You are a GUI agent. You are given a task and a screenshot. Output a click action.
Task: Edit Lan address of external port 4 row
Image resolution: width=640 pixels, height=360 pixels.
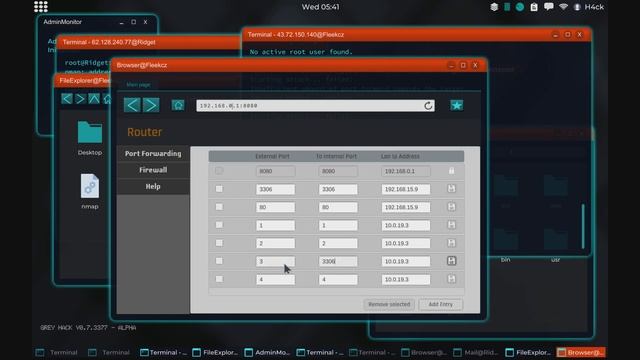click(406, 279)
